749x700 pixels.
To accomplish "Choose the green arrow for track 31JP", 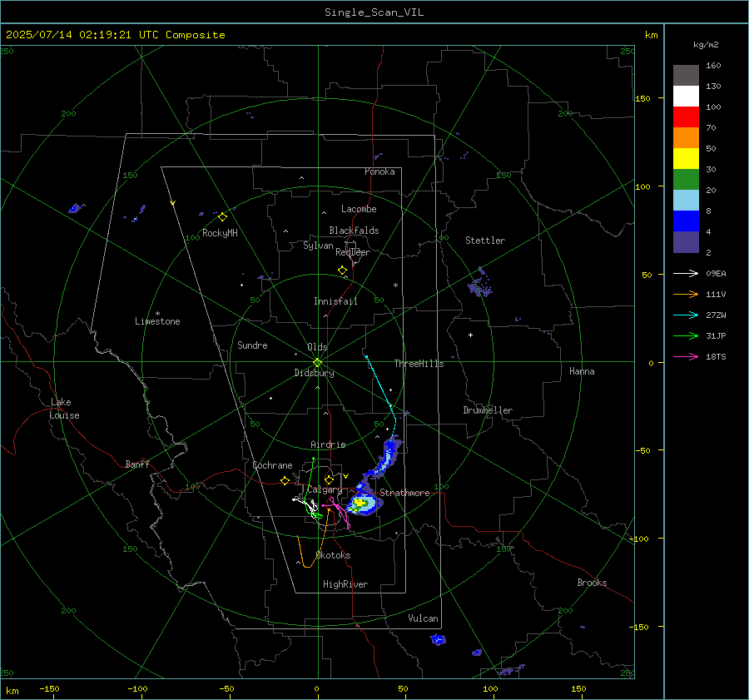I will (686, 336).
